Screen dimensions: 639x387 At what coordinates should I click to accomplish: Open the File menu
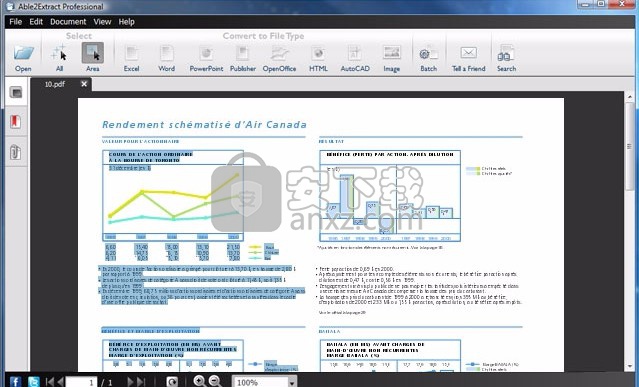15,22
